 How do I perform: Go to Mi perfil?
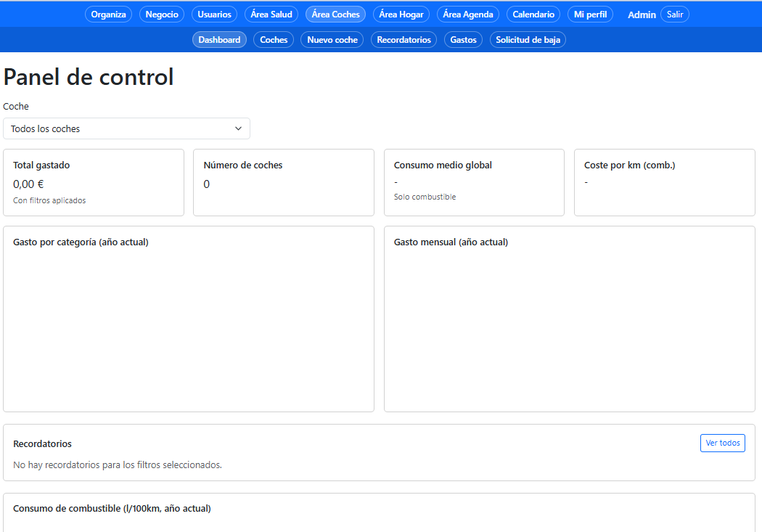click(590, 15)
